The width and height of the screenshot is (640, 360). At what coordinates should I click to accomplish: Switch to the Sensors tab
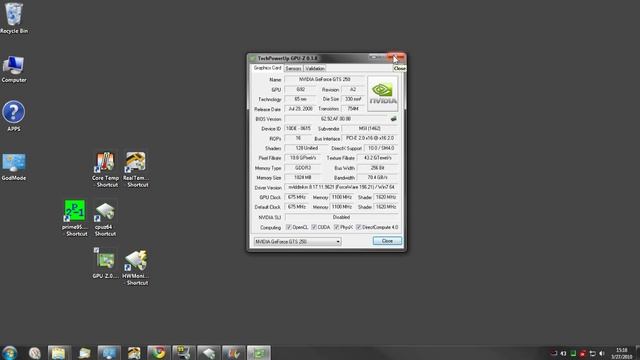pos(293,69)
